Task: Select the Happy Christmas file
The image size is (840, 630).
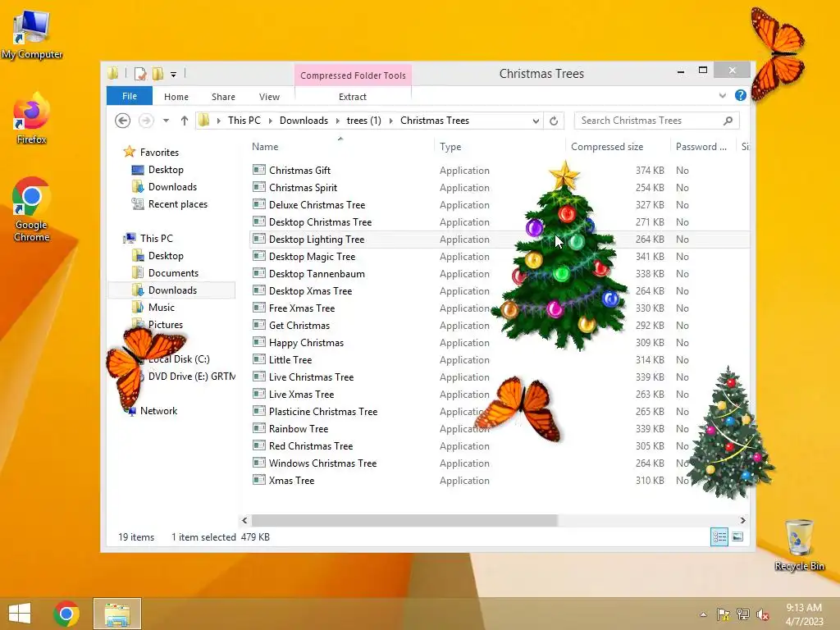Action: 306,343
